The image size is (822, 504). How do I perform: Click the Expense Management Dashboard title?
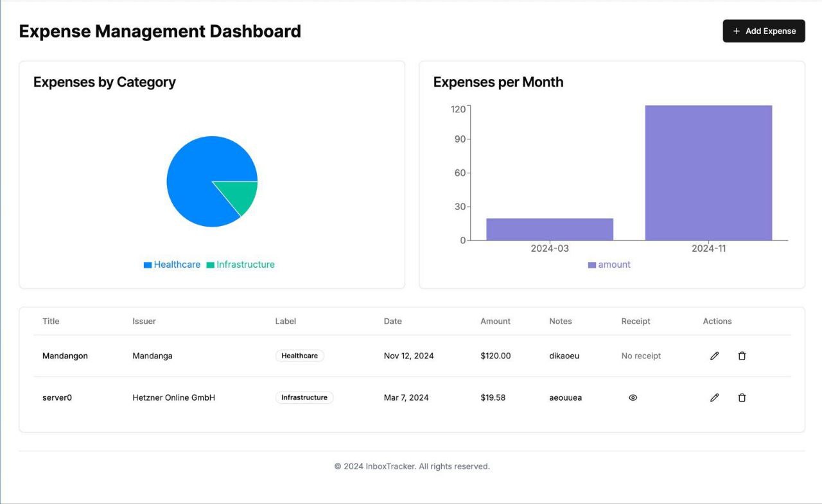(x=160, y=31)
